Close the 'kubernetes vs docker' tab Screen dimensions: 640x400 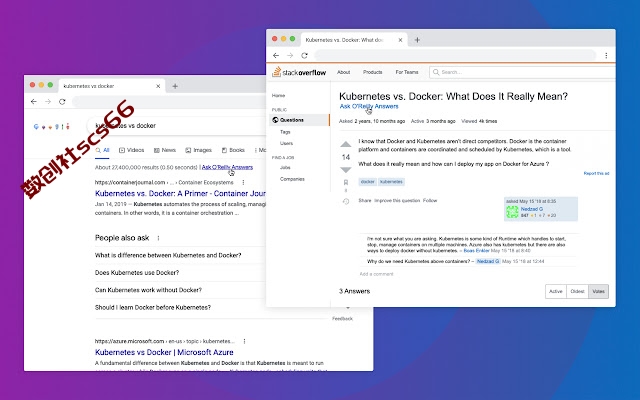tap(158, 86)
